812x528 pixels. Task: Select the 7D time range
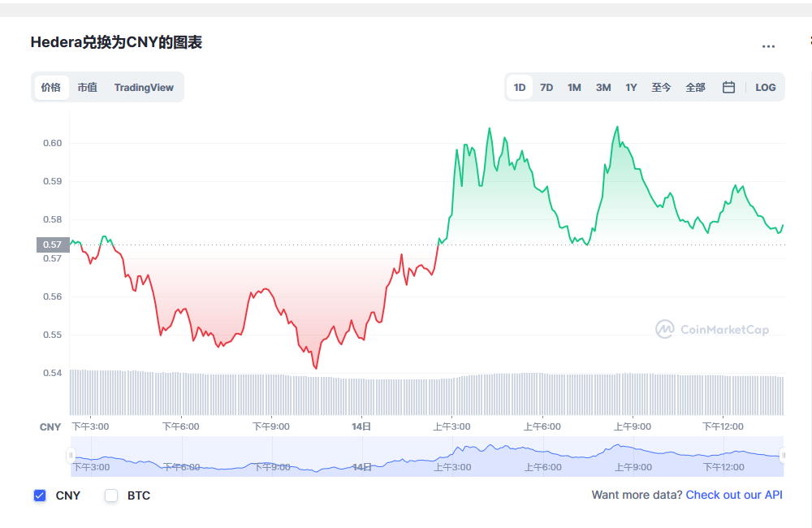[546, 87]
